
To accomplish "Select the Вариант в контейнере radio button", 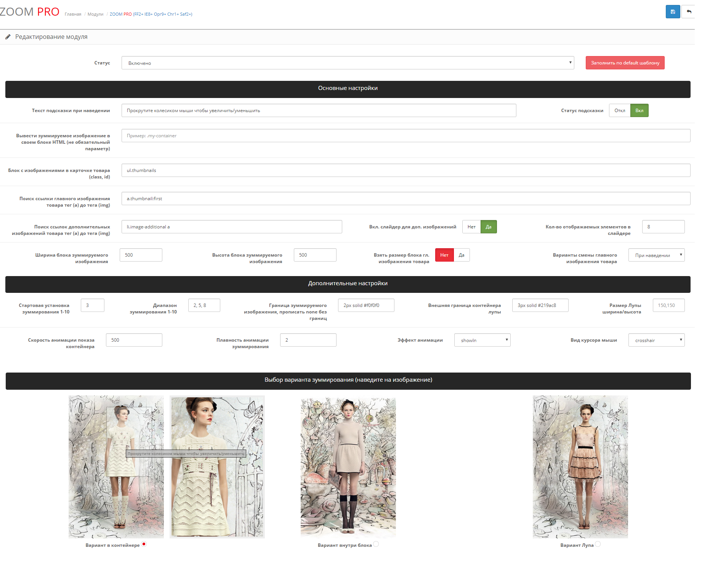I will pos(144,544).
